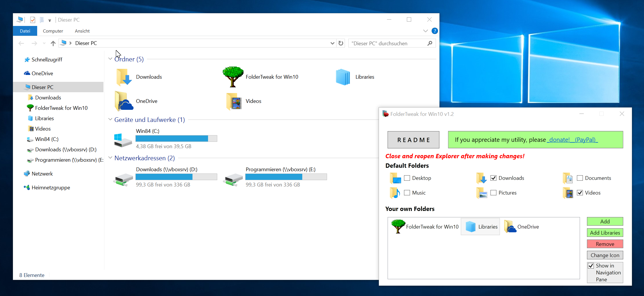This screenshot has width=644, height=296.
Task: Click the Change Icon button
Action: click(605, 255)
